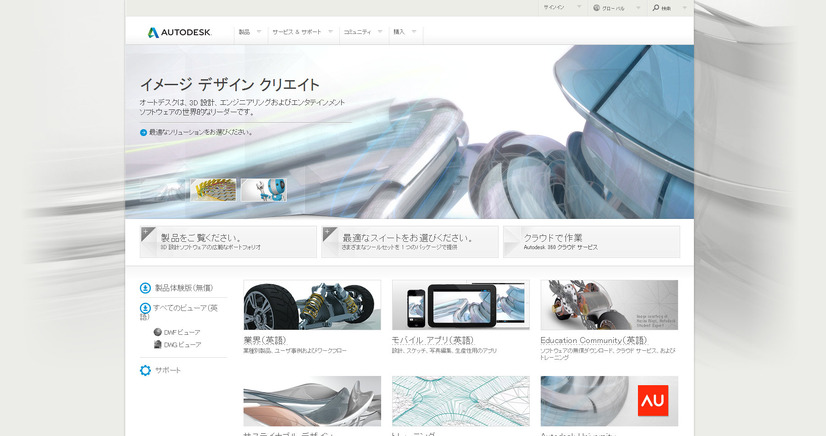Expand the 製品 menu arrow
The width and height of the screenshot is (826, 436).
[x=259, y=32]
